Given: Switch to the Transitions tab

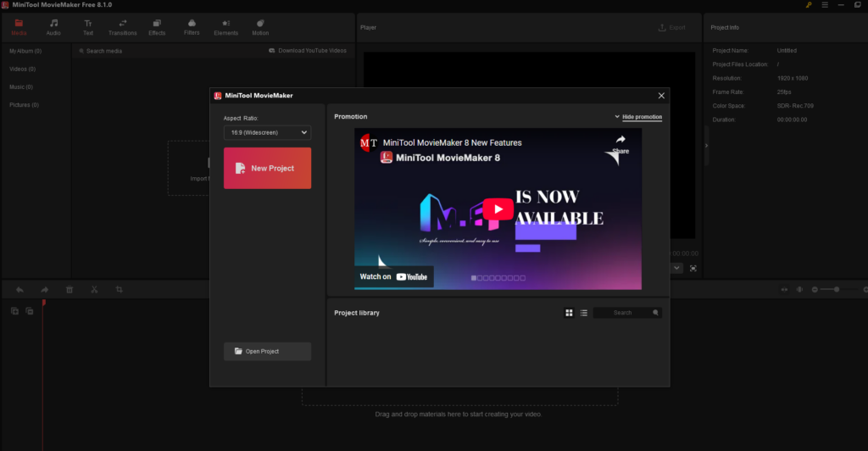Looking at the screenshot, I should [x=122, y=27].
